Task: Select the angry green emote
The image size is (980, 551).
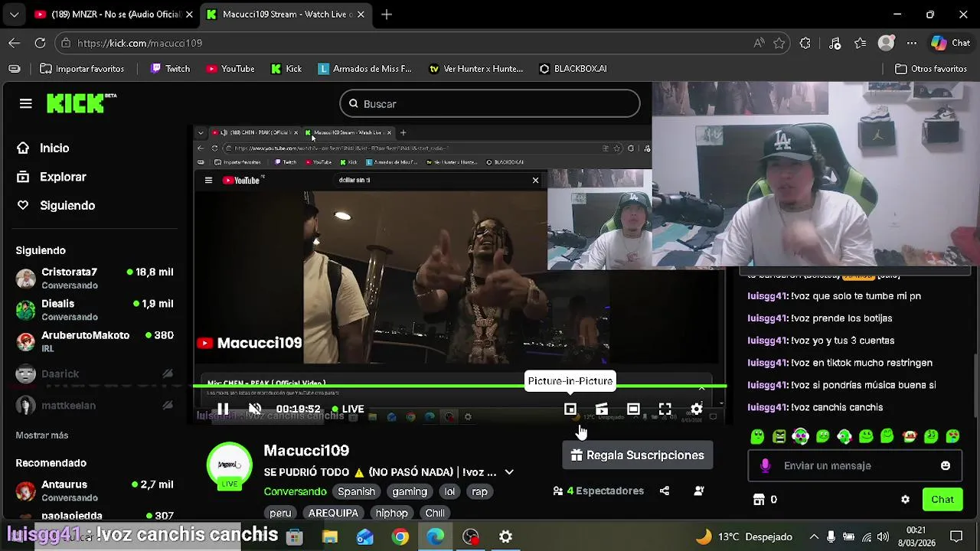Action: click(779, 436)
